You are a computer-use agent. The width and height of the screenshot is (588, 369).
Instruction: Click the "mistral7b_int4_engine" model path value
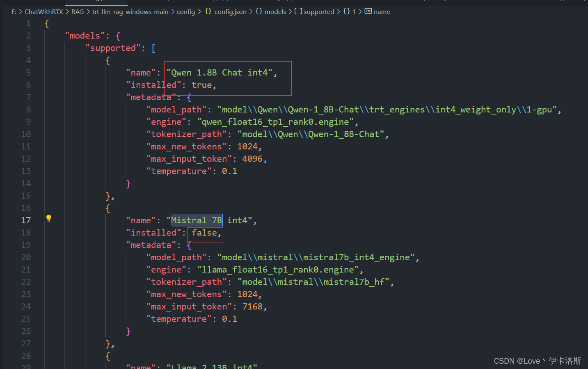316,257
